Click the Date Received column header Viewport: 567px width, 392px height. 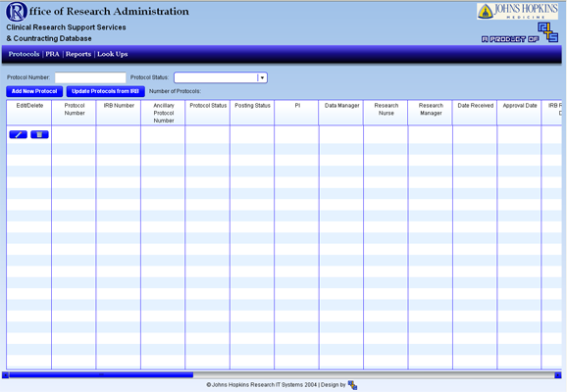(475, 113)
